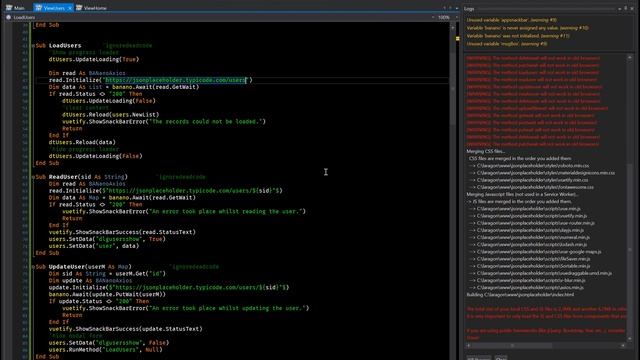
Task: Open the ViewHome module tab
Action: pos(91,8)
